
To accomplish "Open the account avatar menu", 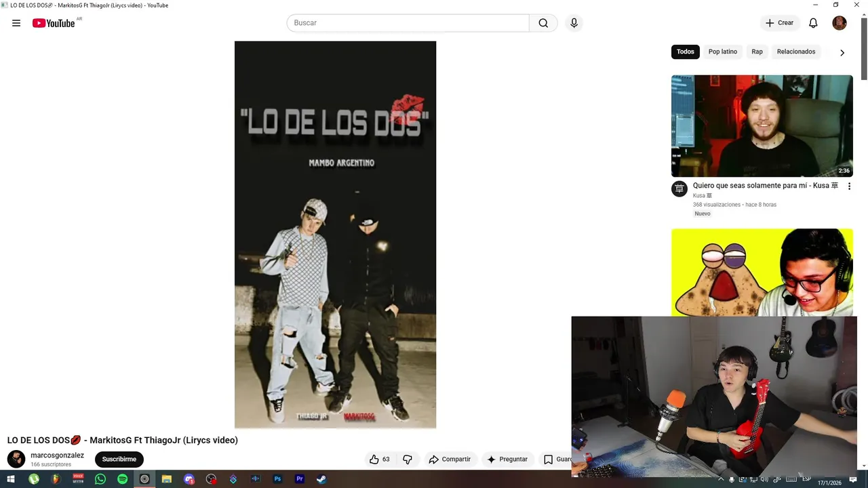I will point(840,23).
